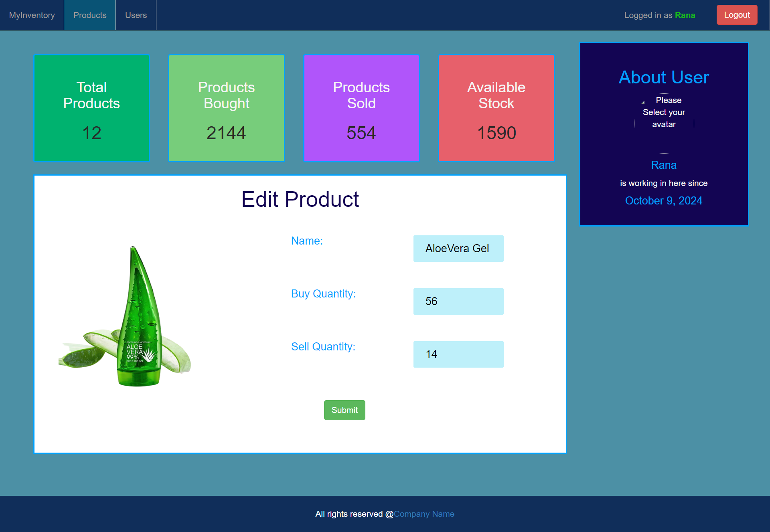770x532 pixels.
Task: Select the Products Bought card
Action: tap(227, 108)
